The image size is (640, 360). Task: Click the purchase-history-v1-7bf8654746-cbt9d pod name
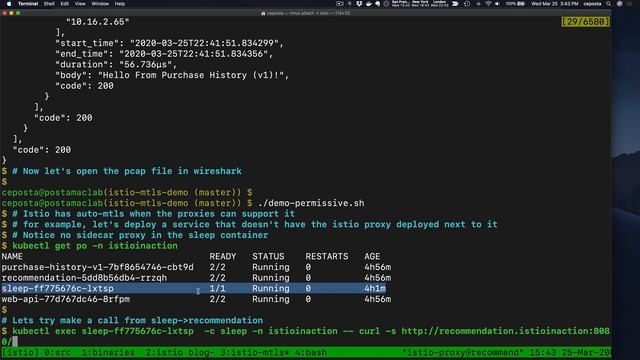click(97, 267)
